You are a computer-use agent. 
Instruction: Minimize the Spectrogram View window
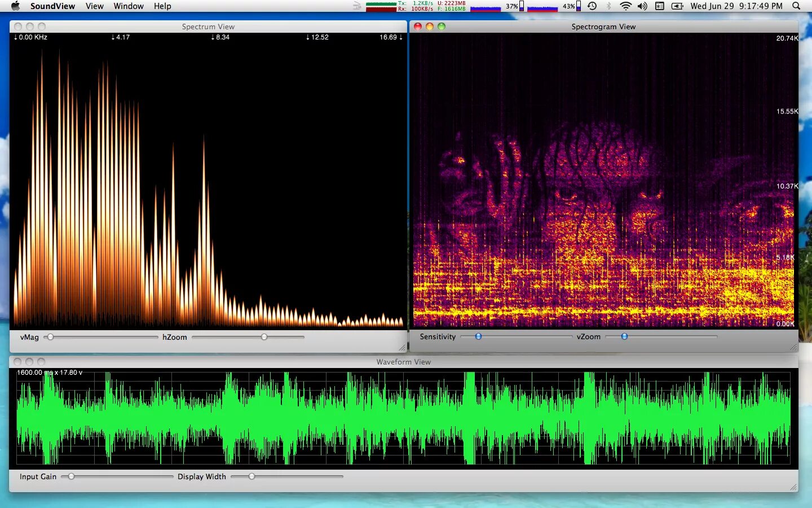tap(430, 27)
